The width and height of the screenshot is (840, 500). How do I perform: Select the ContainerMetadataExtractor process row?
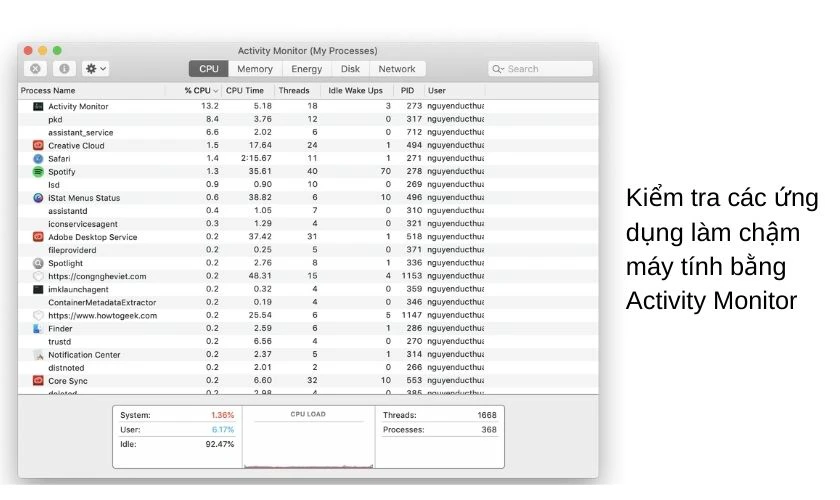pyautogui.click(x=308, y=302)
